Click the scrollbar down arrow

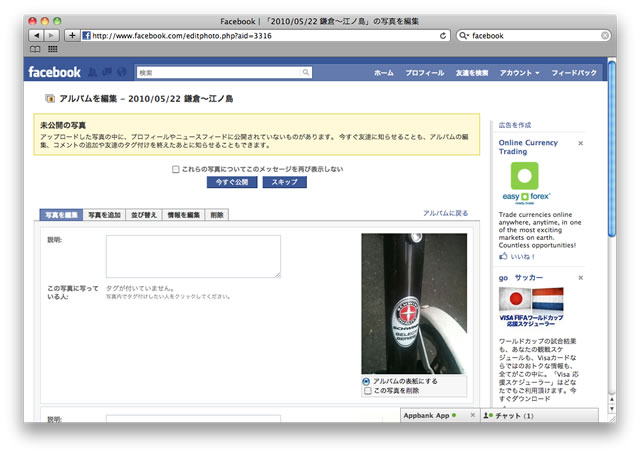pyautogui.click(x=611, y=408)
